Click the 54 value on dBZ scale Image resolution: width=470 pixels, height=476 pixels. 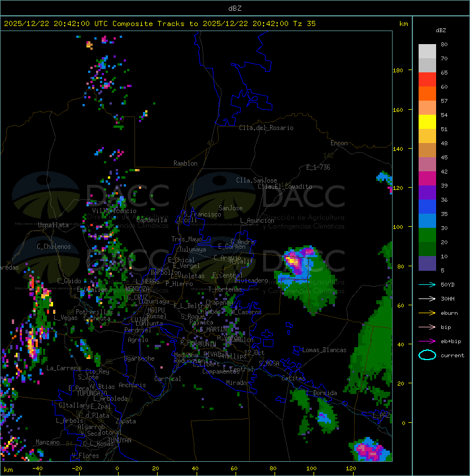tap(444, 115)
